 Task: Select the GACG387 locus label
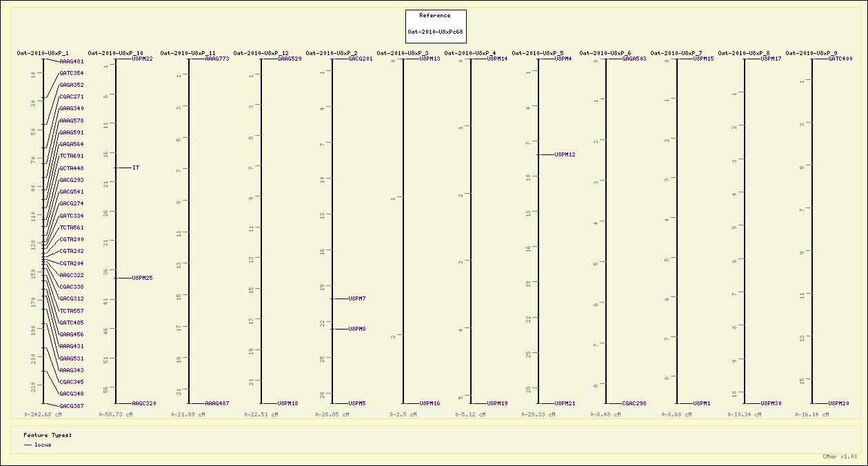coord(72,406)
